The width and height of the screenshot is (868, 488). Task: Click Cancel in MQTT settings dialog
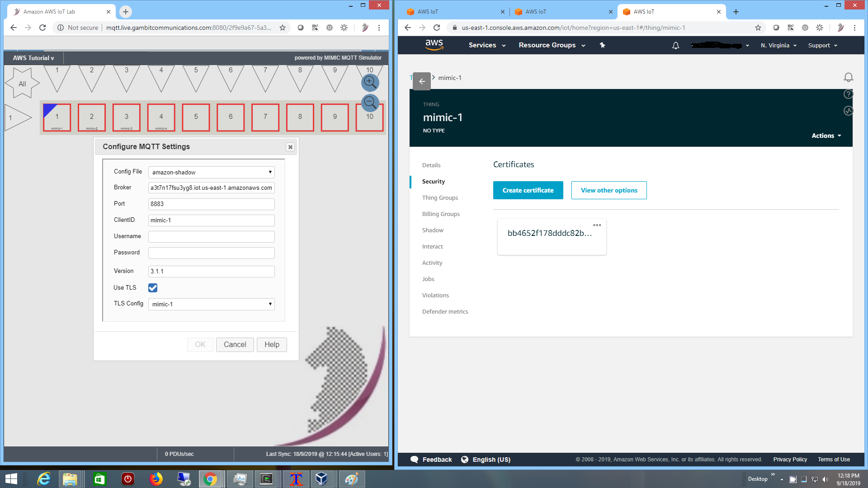[x=235, y=344]
